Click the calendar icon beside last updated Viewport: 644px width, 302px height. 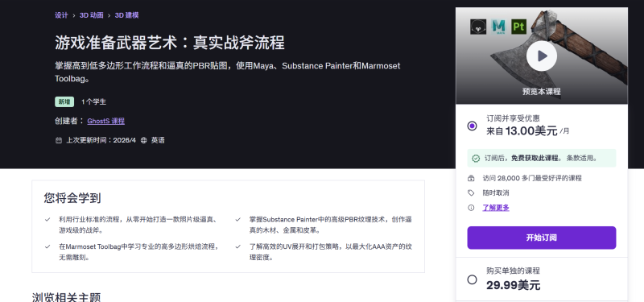(59, 140)
